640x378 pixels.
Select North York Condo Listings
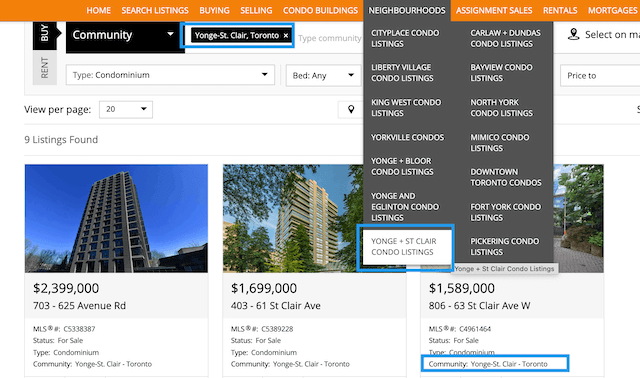(501, 108)
